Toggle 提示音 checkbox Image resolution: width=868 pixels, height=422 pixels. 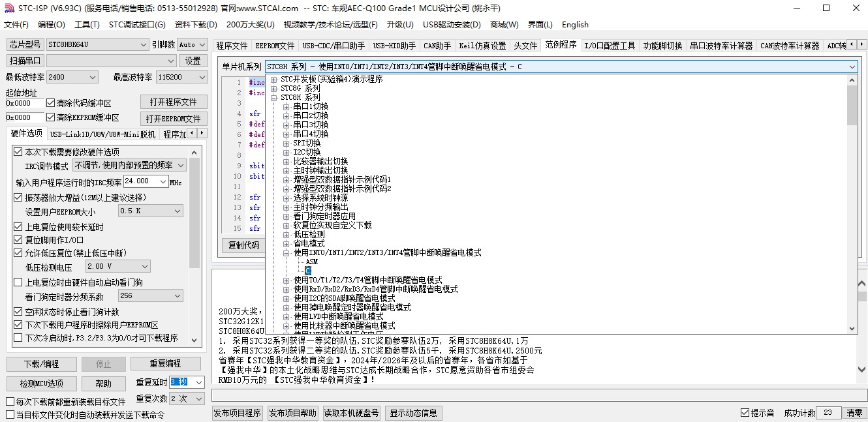(x=745, y=413)
